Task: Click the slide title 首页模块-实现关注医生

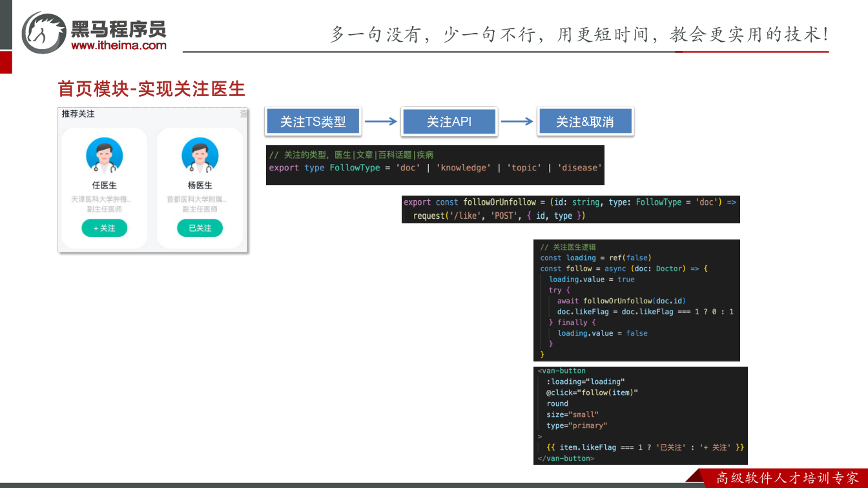Action: pos(152,88)
